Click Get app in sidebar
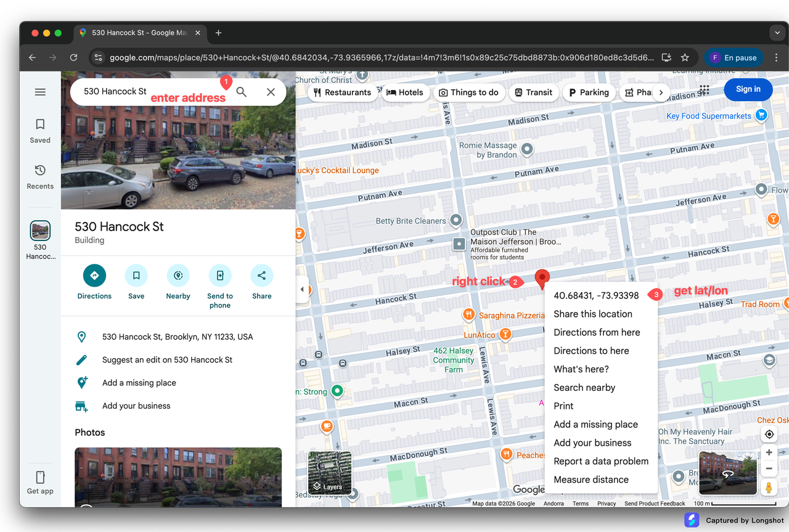The image size is (789, 532). click(x=40, y=483)
